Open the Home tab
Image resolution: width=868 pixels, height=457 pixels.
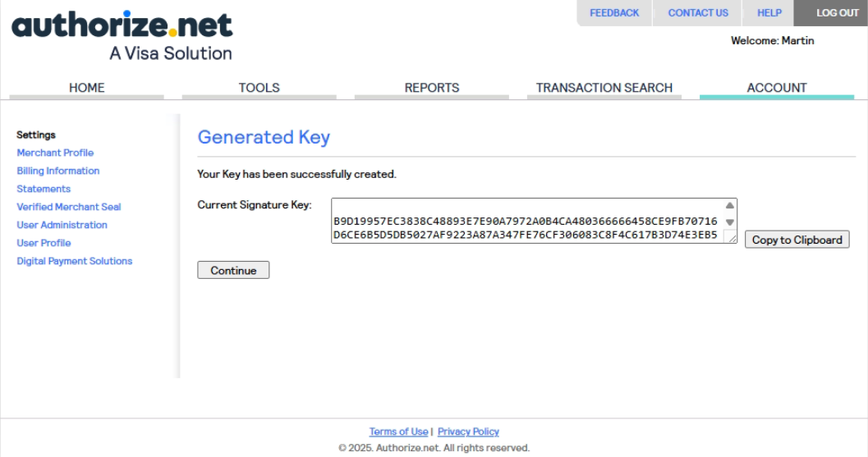click(87, 88)
